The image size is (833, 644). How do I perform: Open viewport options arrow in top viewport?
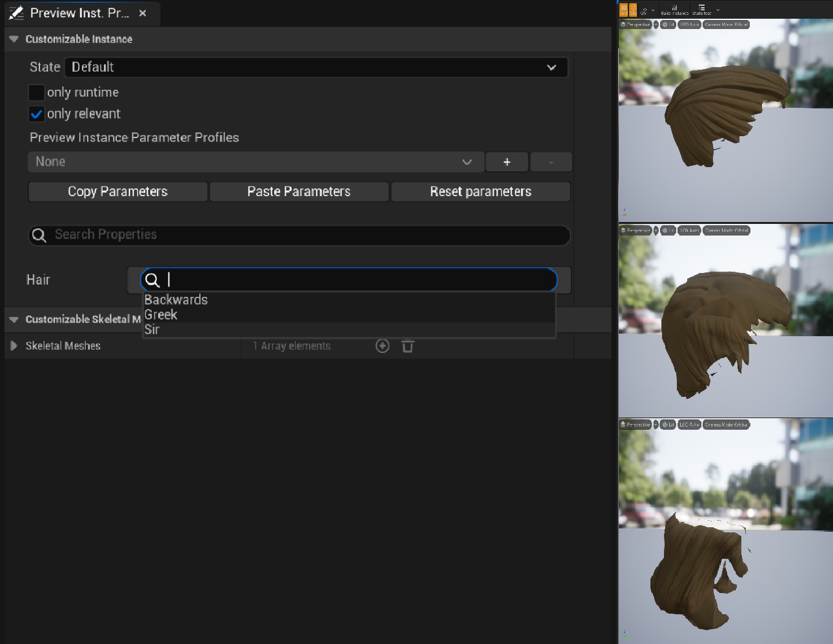tap(656, 25)
